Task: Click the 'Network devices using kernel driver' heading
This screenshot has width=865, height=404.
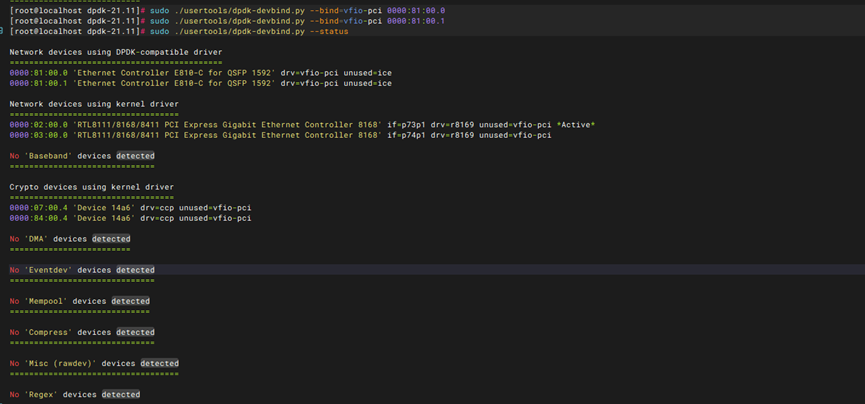Action: (x=94, y=104)
